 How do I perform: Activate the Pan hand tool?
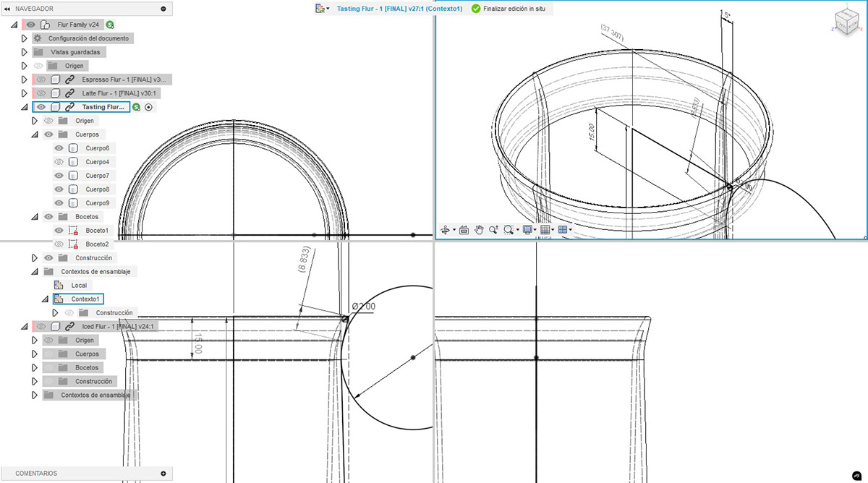pos(478,230)
